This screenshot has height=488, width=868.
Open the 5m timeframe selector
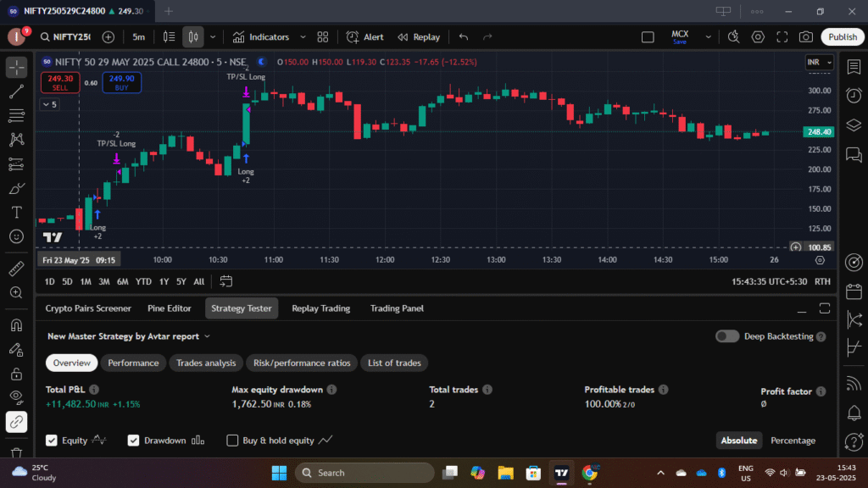click(138, 37)
